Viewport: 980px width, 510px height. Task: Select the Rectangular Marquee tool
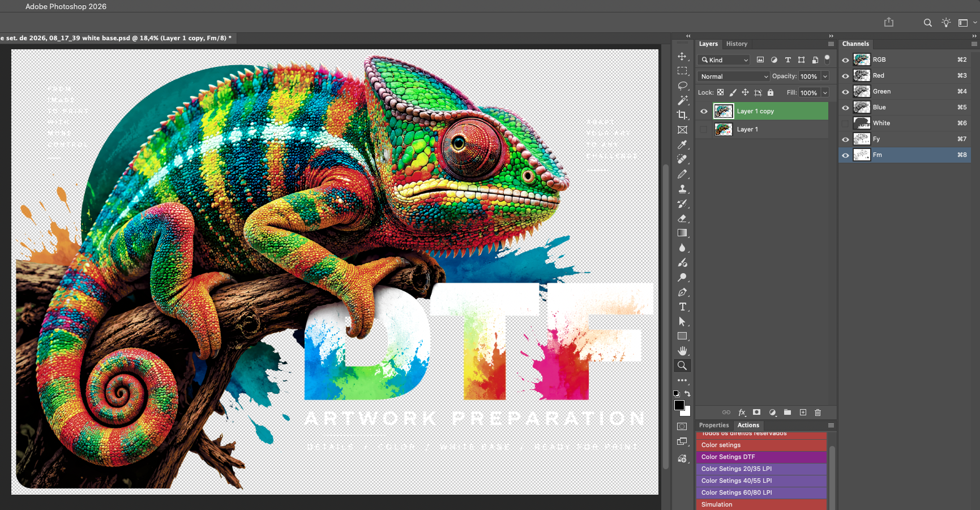pyautogui.click(x=682, y=71)
